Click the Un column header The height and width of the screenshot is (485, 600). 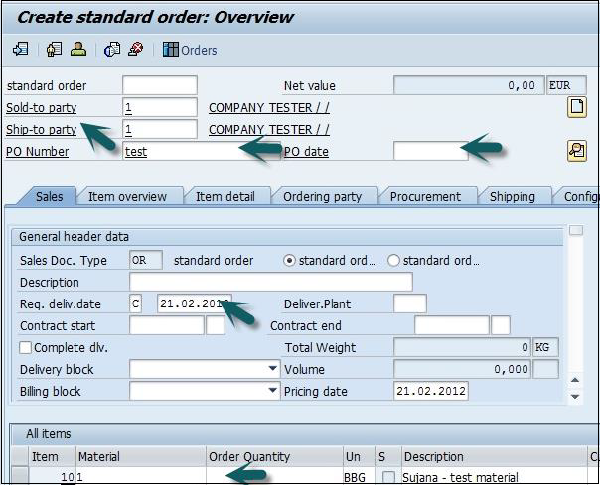(359, 457)
